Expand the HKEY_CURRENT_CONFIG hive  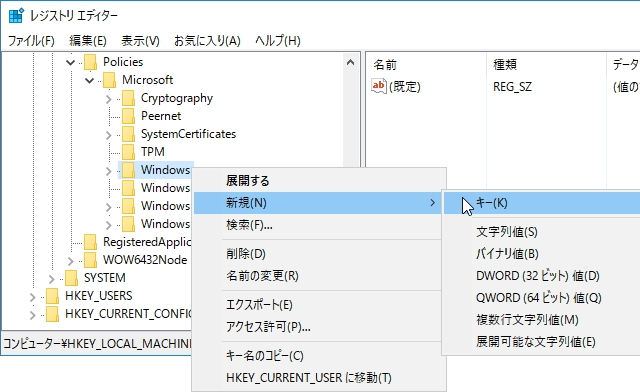pyautogui.click(x=33, y=315)
